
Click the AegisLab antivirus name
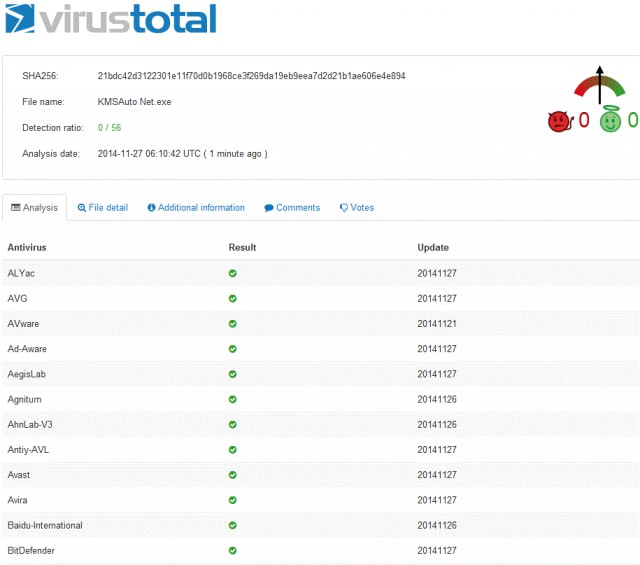(27, 374)
